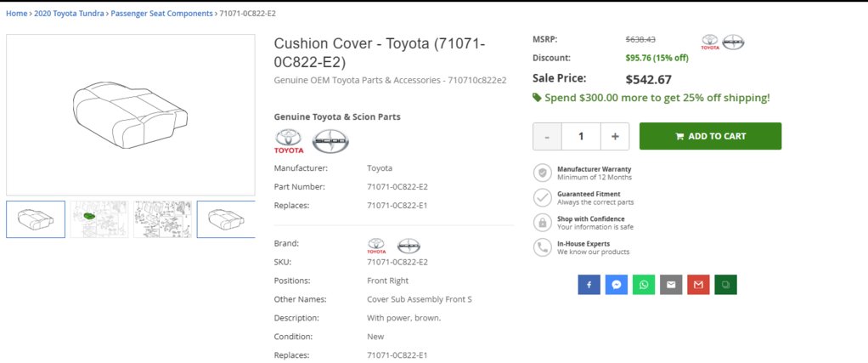Screen dimensions: 868x363
Task: Select the third parts diagram thumbnail
Action: [162, 219]
